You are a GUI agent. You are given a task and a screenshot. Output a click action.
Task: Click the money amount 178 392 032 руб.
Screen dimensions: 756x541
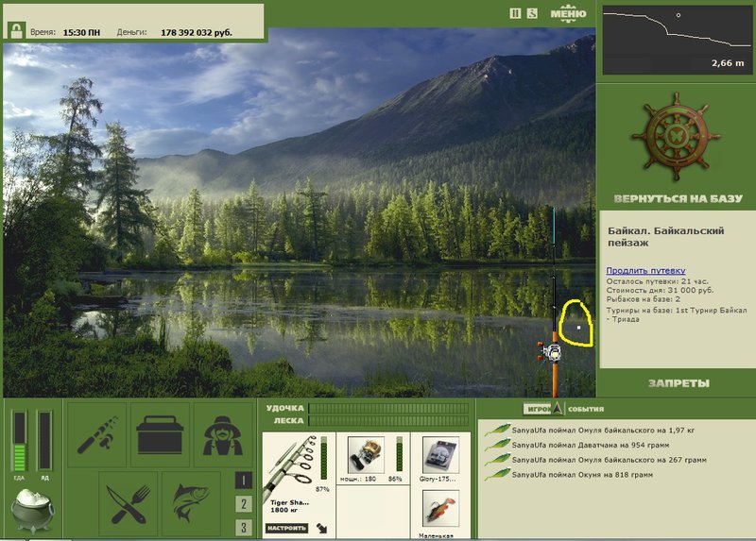(x=197, y=33)
